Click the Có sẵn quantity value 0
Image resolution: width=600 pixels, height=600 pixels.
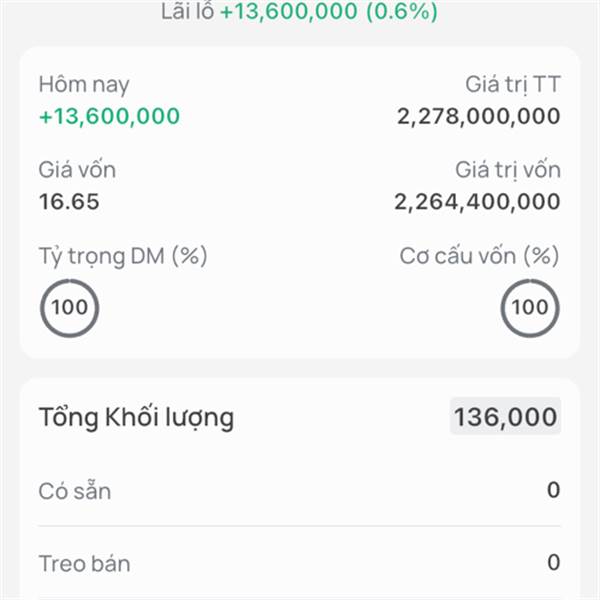click(553, 491)
